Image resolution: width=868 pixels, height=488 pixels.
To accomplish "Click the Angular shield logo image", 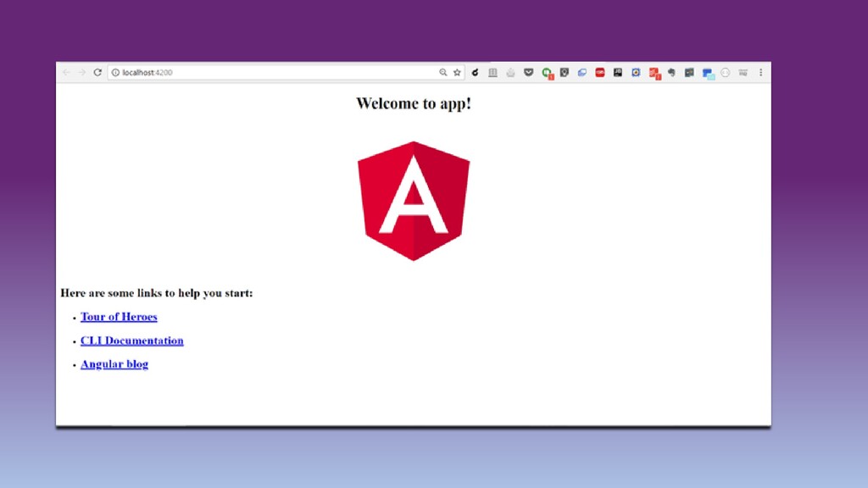I will point(414,201).
